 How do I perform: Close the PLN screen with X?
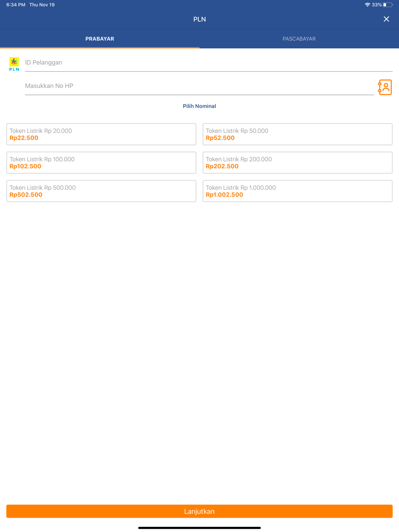tap(386, 19)
